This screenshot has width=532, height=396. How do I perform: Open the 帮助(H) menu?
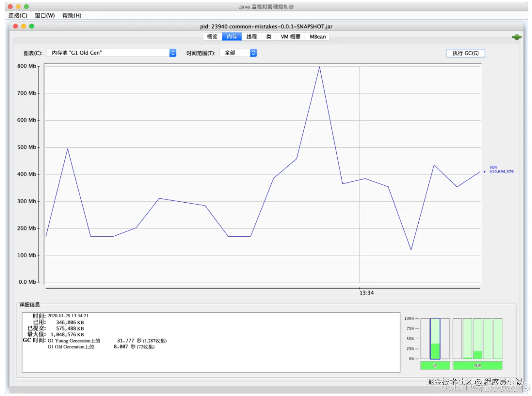tap(72, 15)
